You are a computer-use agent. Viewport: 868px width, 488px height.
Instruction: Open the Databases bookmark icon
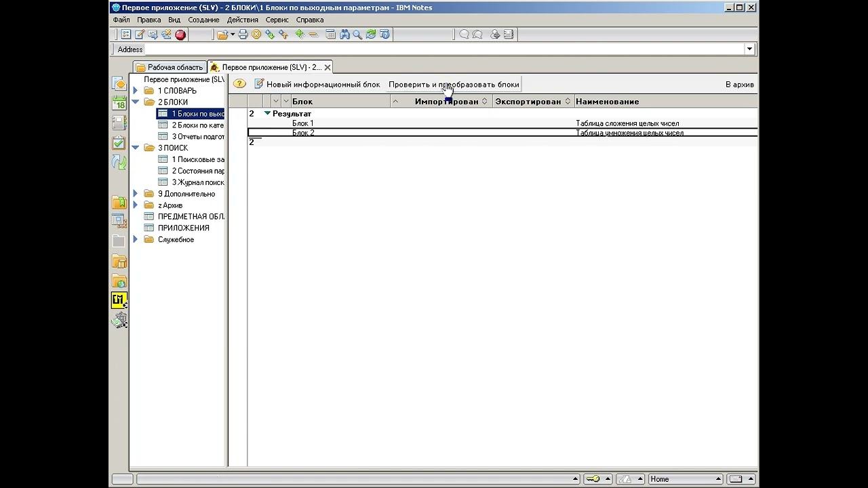(119, 221)
